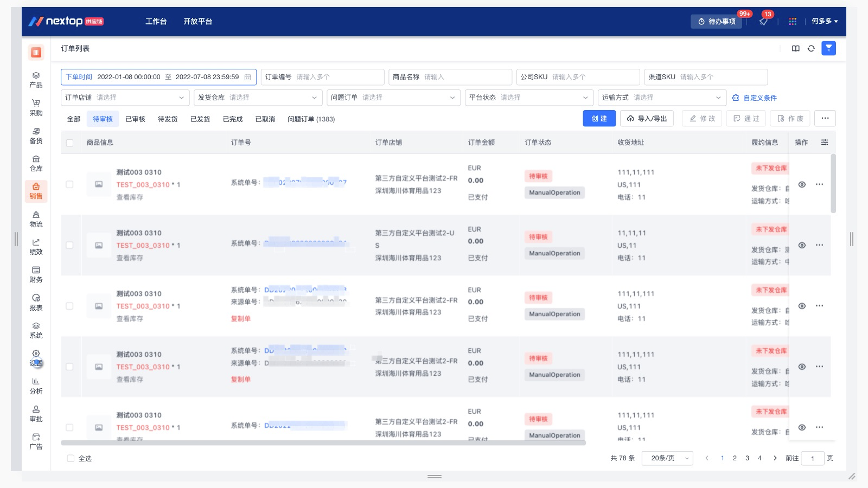Screen dimensions: 868x488
Task: Click 复制单 link in third order row
Action: pyautogui.click(x=241, y=319)
